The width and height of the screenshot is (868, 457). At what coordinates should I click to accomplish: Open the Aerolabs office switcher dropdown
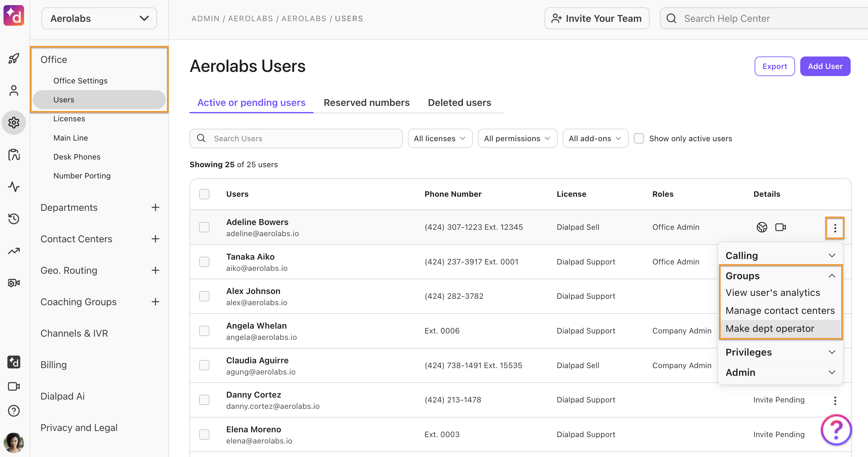99,18
